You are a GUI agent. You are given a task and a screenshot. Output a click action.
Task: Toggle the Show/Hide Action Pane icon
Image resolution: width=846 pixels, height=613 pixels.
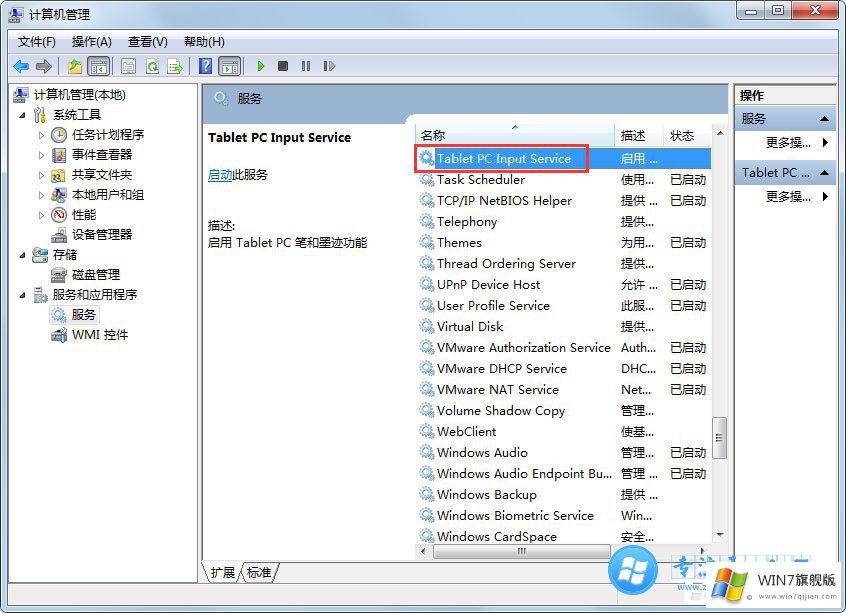(x=230, y=66)
